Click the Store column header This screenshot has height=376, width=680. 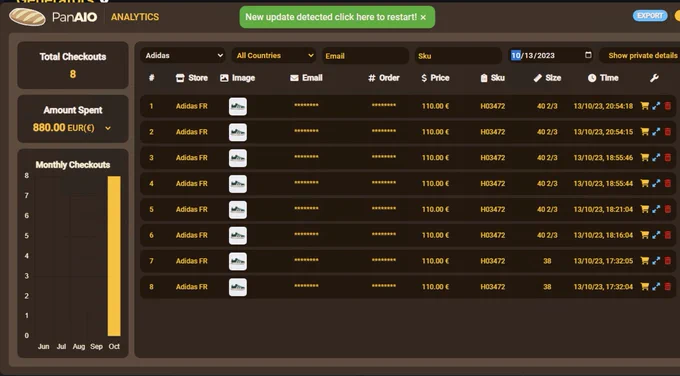(x=192, y=78)
